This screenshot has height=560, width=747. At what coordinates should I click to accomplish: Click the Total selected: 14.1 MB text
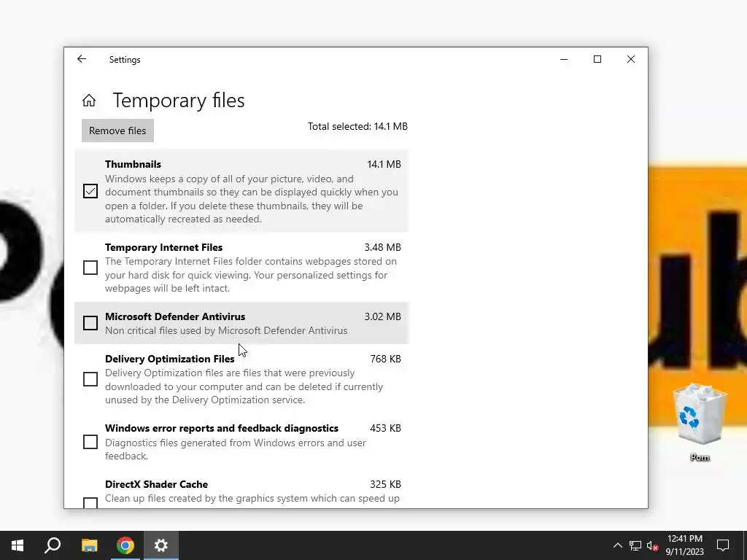(x=357, y=126)
